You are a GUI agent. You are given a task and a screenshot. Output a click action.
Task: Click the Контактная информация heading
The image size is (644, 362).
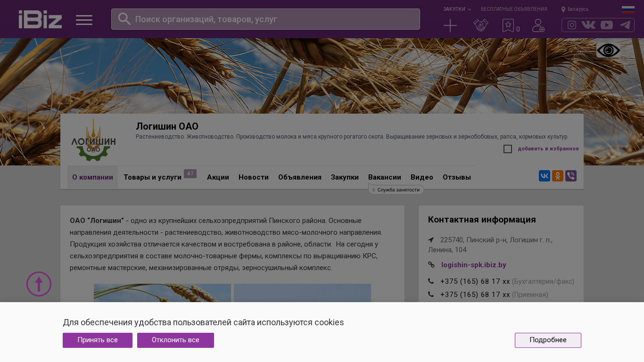[482, 220]
